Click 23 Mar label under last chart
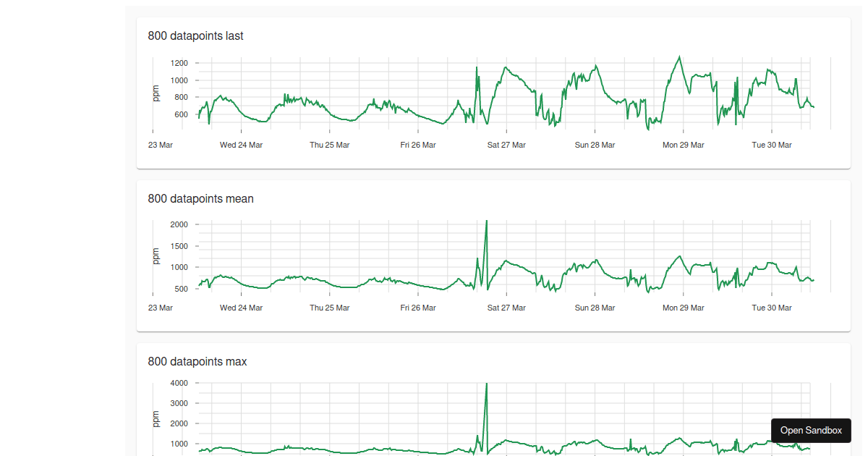The width and height of the screenshot is (868, 456). pyautogui.click(x=160, y=145)
